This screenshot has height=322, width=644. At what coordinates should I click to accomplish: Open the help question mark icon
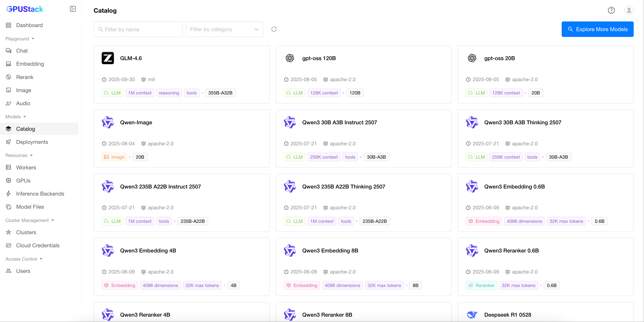(611, 10)
